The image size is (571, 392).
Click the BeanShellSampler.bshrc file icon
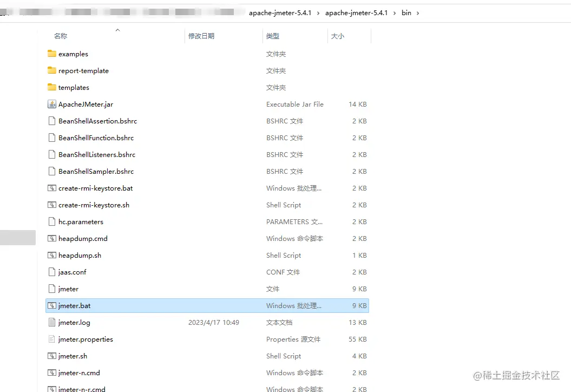(52, 171)
